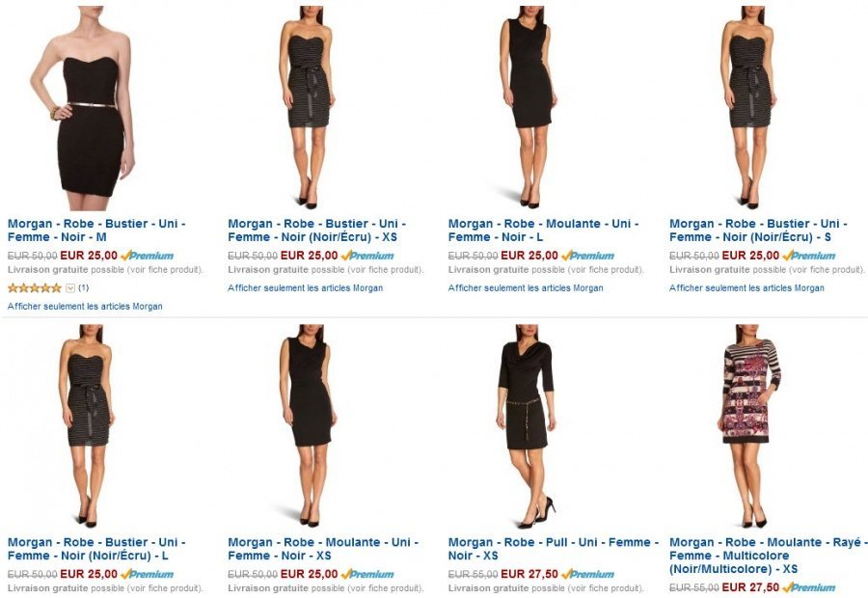Open Morgan Robe Moulante Noir - L title
This screenshot has height=598, width=868.
point(544,231)
